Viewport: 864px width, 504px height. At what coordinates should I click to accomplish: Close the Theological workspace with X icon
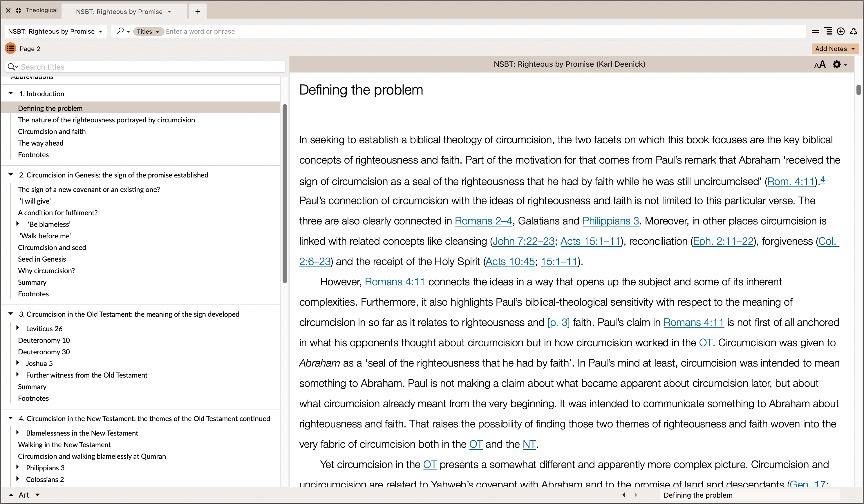coord(8,10)
